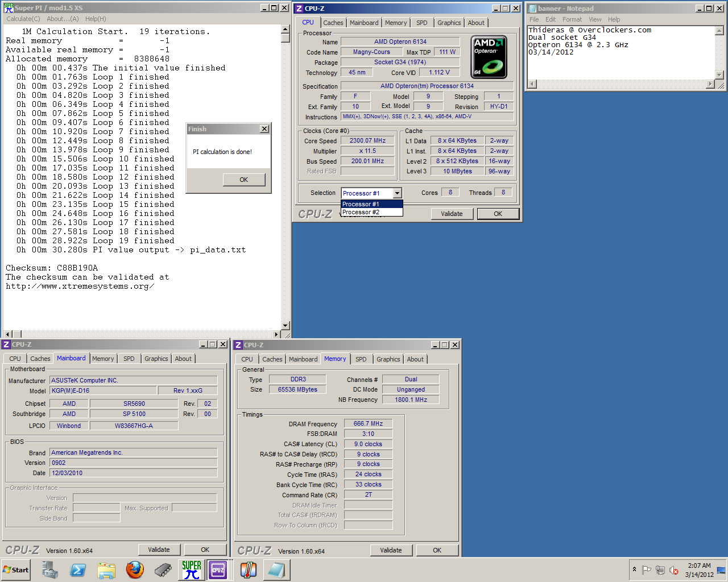Switch to SPD tab in top CPU-Z
This screenshot has width=728, height=582.
click(421, 23)
